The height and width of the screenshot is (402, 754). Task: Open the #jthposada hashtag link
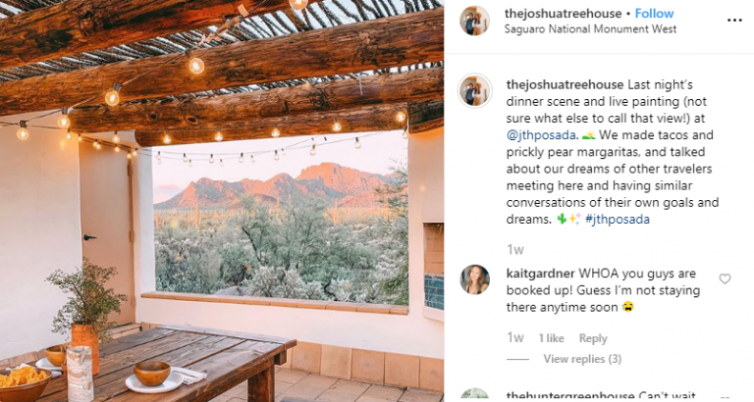617,220
